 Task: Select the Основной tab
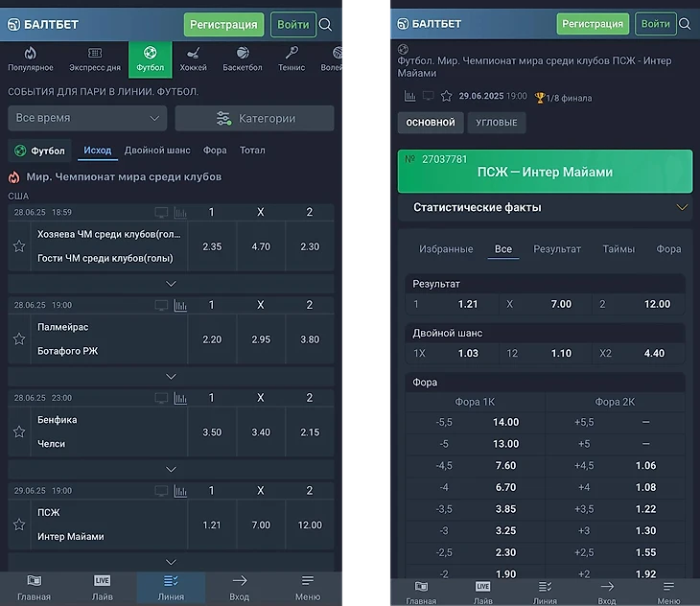pyautogui.click(x=431, y=123)
